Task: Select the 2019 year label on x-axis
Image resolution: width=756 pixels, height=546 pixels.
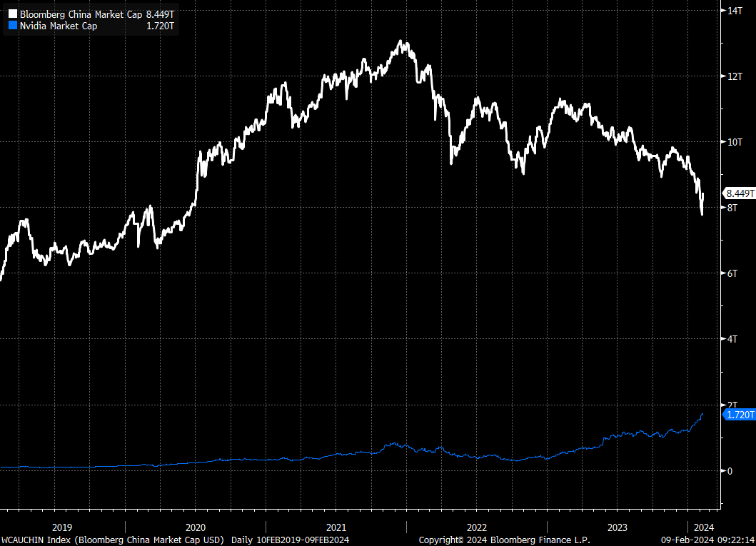Action: 61,527
